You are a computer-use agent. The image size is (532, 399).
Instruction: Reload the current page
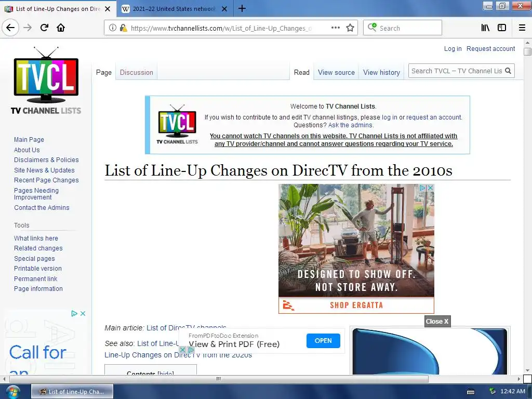pos(44,28)
